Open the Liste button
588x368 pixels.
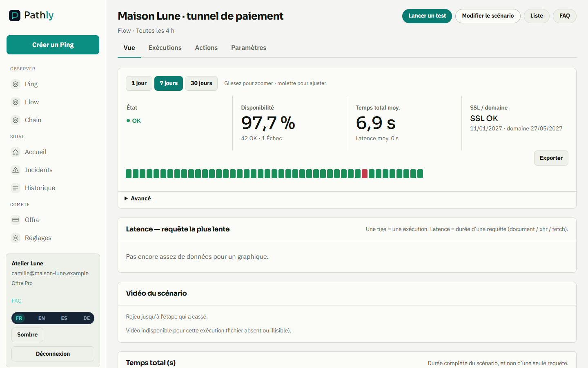coord(537,16)
